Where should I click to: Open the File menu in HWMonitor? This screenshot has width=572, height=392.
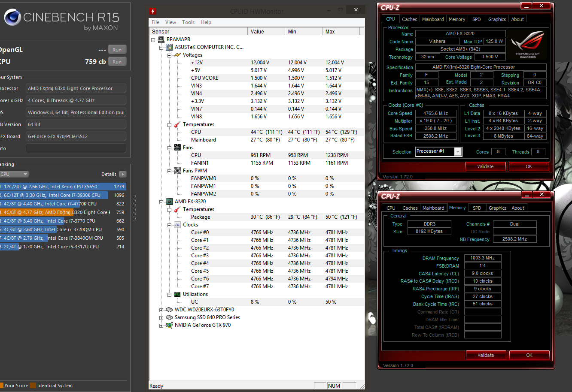tap(155, 22)
